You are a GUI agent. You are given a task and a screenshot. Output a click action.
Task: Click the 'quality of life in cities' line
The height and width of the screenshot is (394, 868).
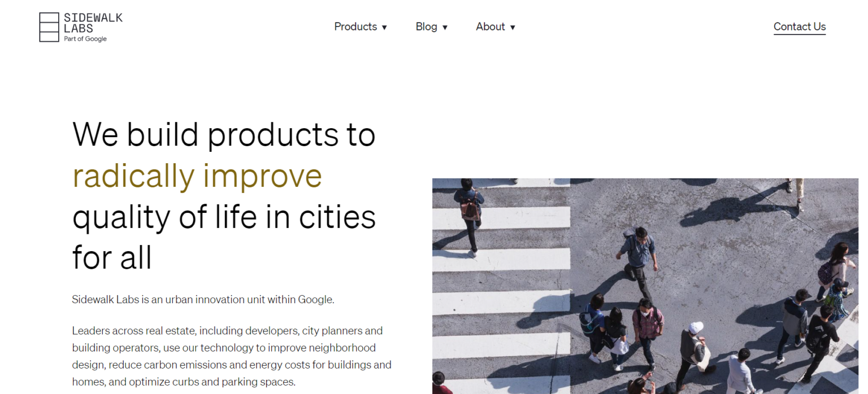tap(224, 217)
